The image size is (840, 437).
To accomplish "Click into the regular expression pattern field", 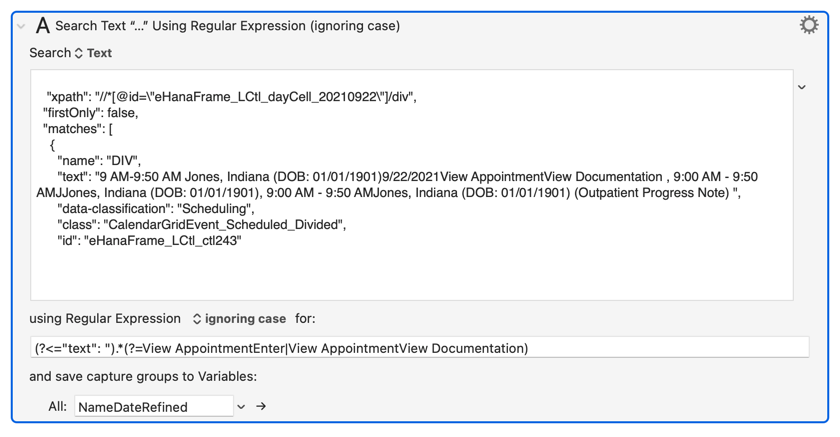I will point(419,348).
